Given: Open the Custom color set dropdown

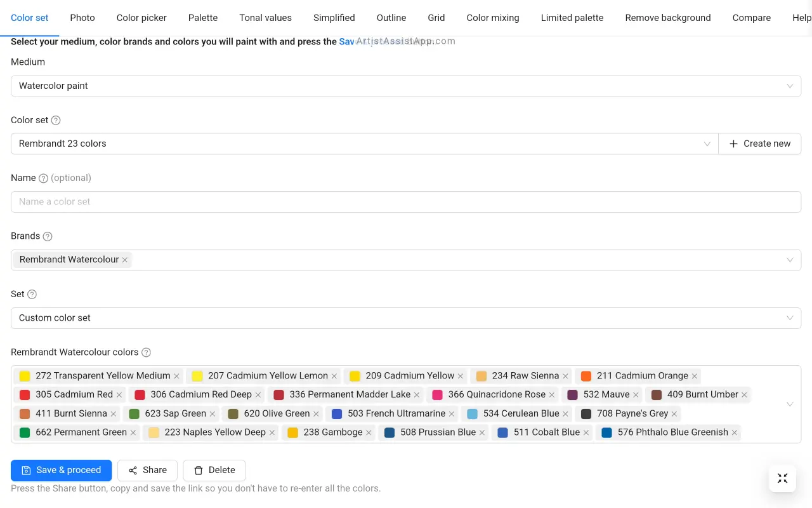Looking at the screenshot, I should (x=406, y=317).
